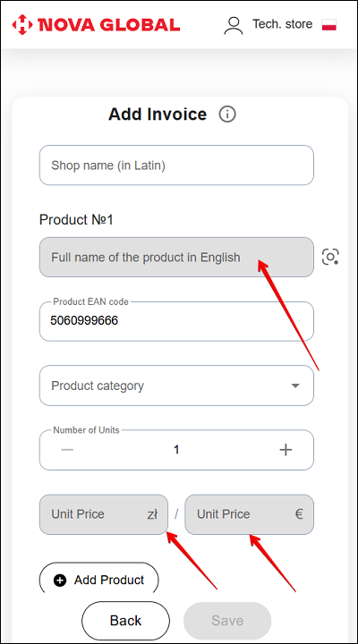Click the Unit Price field in euros

pos(249,514)
